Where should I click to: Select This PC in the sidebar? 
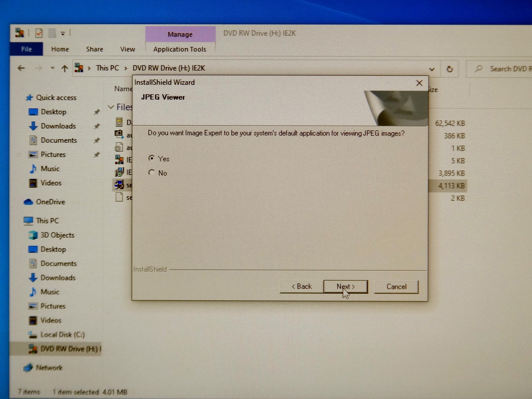coord(47,221)
